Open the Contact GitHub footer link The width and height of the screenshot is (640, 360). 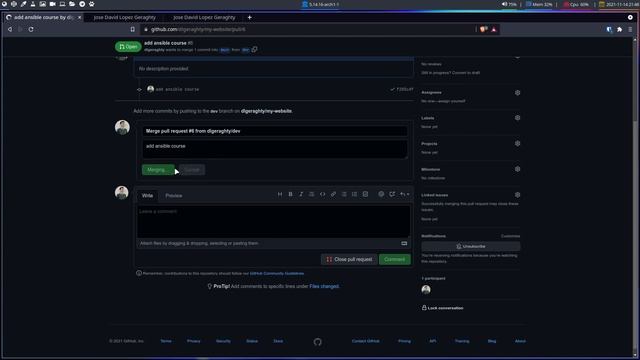tap(365, 341)
